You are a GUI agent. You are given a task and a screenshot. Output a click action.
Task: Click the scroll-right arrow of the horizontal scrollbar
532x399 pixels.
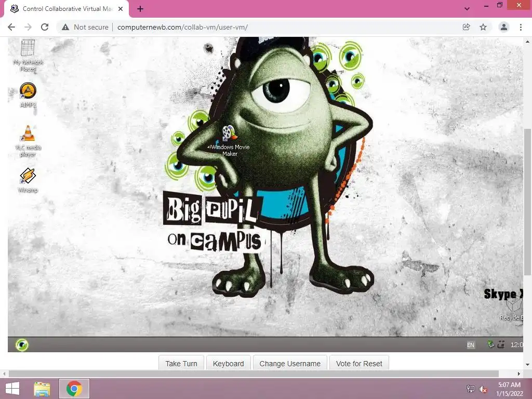click(x=519, y=374)
